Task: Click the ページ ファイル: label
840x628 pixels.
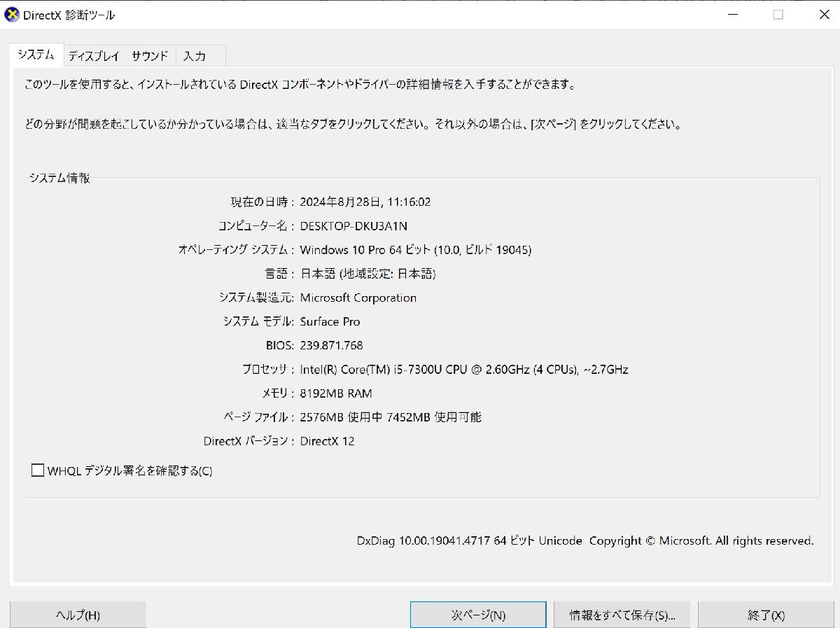Action: pyautogui.click(x=259, y=417)
